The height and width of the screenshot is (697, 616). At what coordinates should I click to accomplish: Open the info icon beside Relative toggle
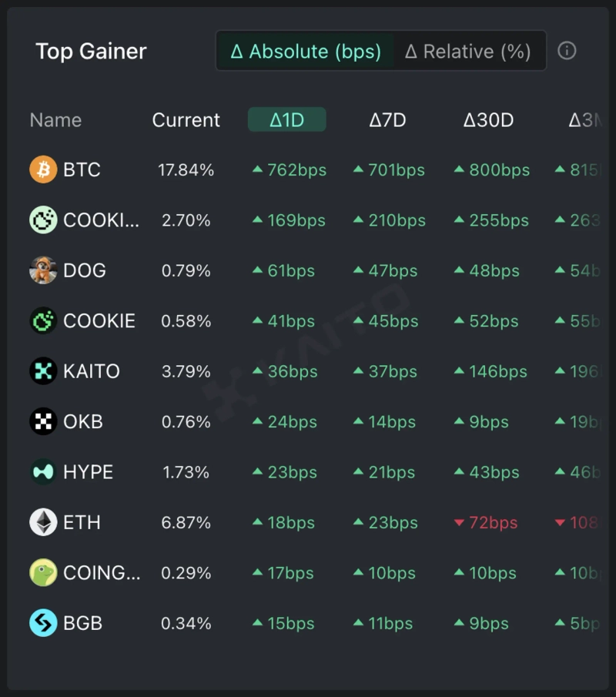click(x=567, y=51)
